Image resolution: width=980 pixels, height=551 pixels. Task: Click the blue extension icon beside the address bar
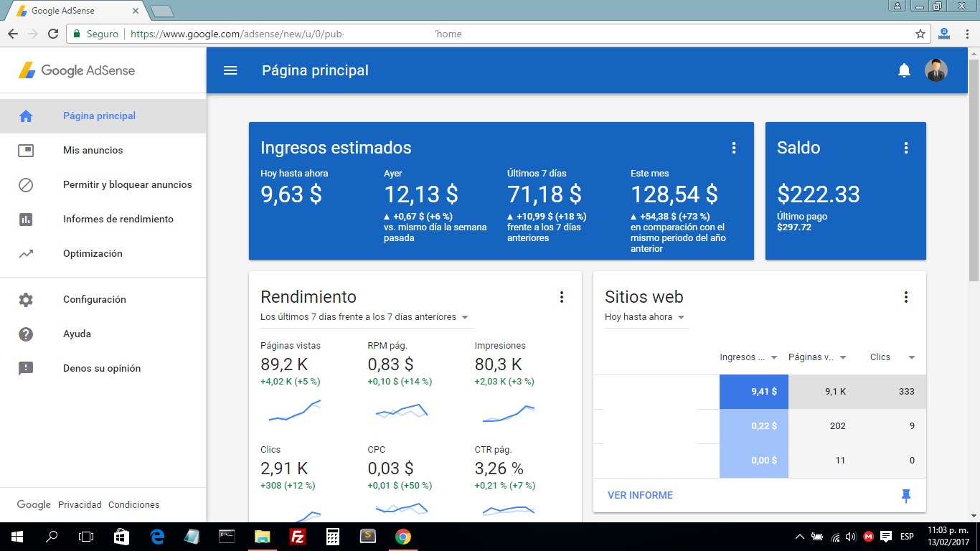(x=944, y=34)
